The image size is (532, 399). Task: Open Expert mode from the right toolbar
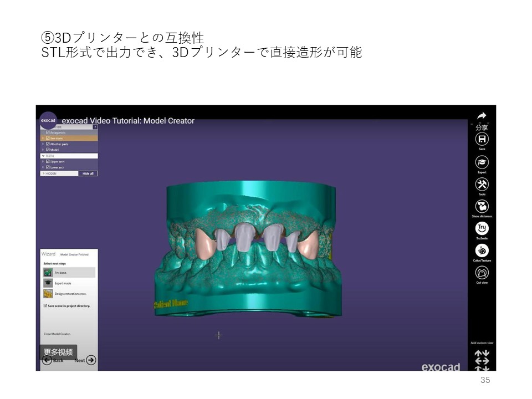[x=482, y=162]
